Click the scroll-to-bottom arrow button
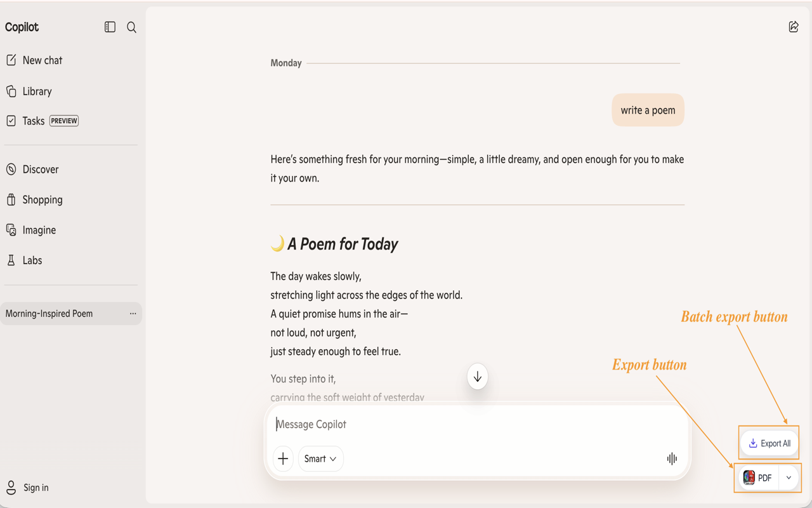Image resolution: width=812 pixels, height=508 pixels. pos(478,377)
